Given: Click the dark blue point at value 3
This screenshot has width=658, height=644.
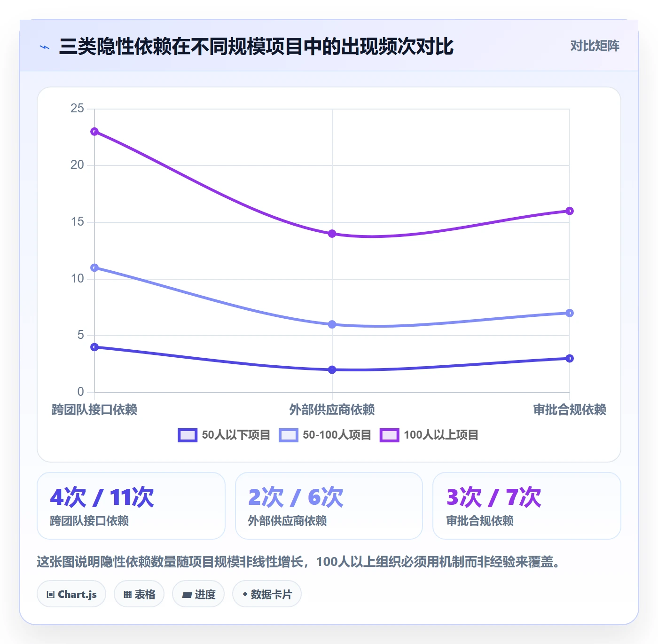Looking at the screenshot, I should (570, 359).
